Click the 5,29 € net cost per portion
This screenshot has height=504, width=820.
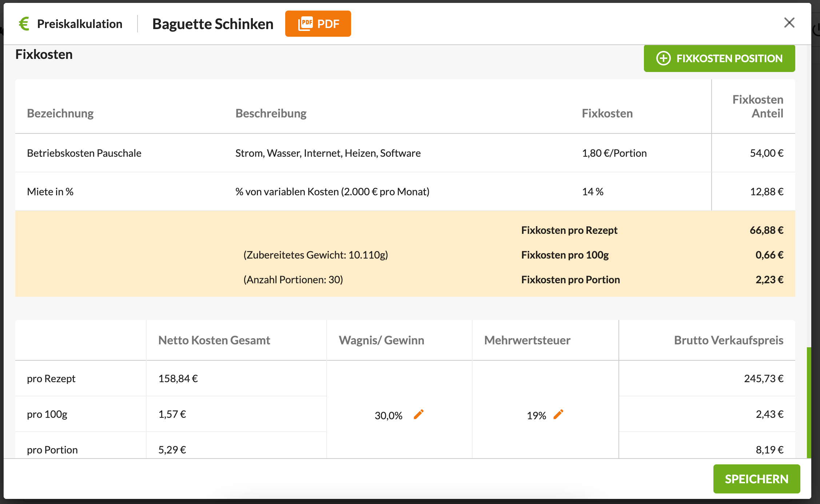pos(172,450)
